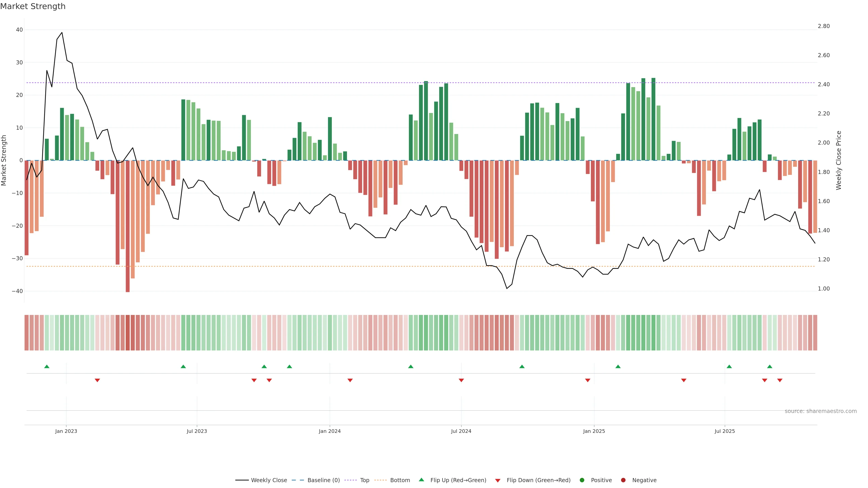Click the Jul 2025 x-axis label
Image resolution: width=868 pixels, height=488 pixels.
pyautogui.click(x=724, y=431)
